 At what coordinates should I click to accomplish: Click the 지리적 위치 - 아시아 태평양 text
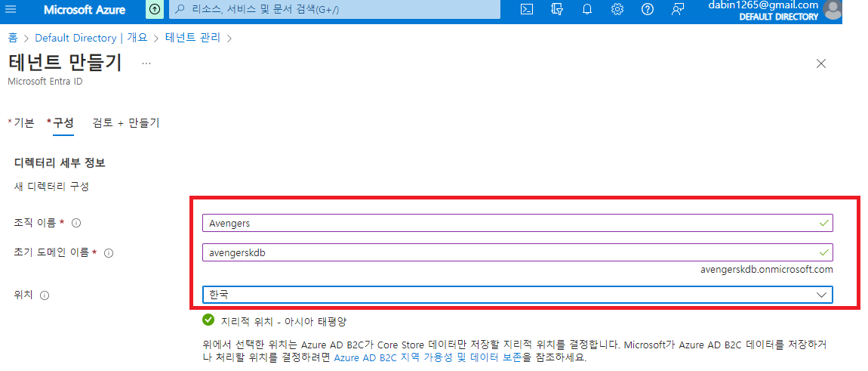[285, 321]
